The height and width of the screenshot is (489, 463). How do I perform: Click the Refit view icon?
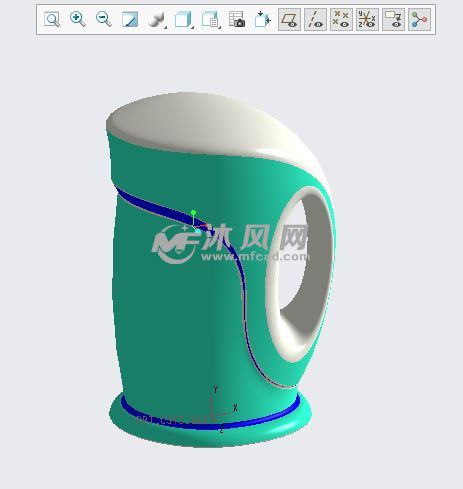tap(52, 19)
